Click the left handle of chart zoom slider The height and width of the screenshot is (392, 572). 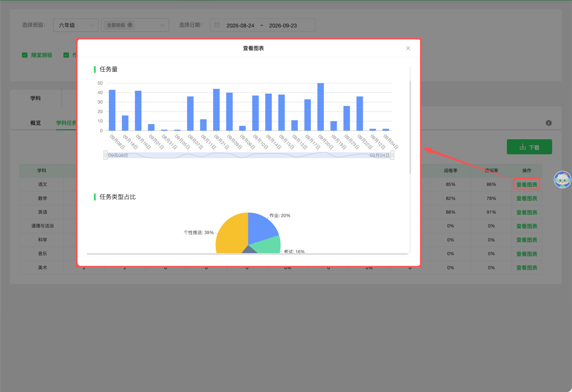[x=106, y=155]
